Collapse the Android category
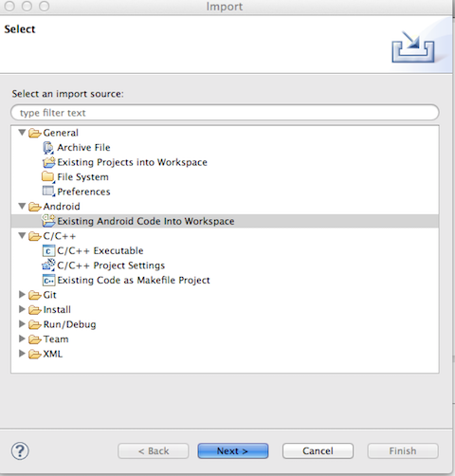Image resolution: width=455 pixels, height=476 pixels. click(x=22, y=206)
